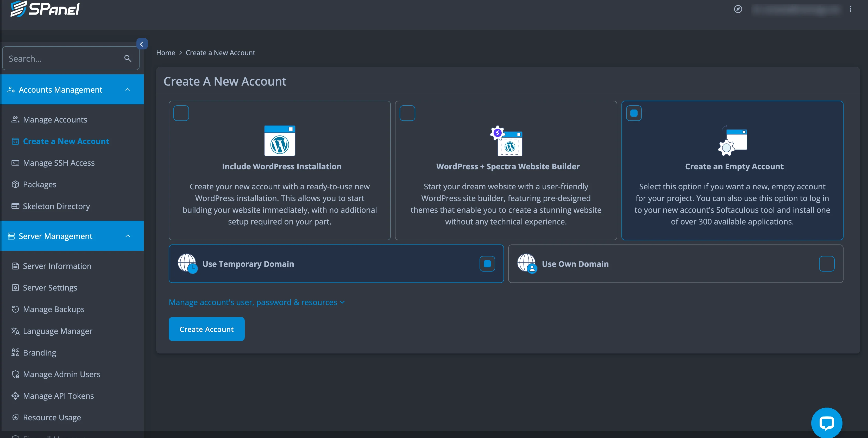Uncheck Create an Empty Account checkbox
Image resolution: width=868 pixels, height=438 pixels.
pyautogui.click(x=634, y=113)
